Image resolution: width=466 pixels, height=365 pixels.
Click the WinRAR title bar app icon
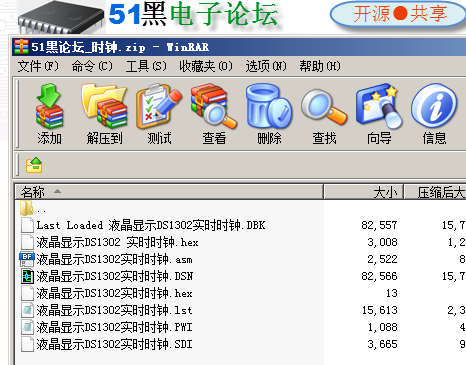(21, 47)
